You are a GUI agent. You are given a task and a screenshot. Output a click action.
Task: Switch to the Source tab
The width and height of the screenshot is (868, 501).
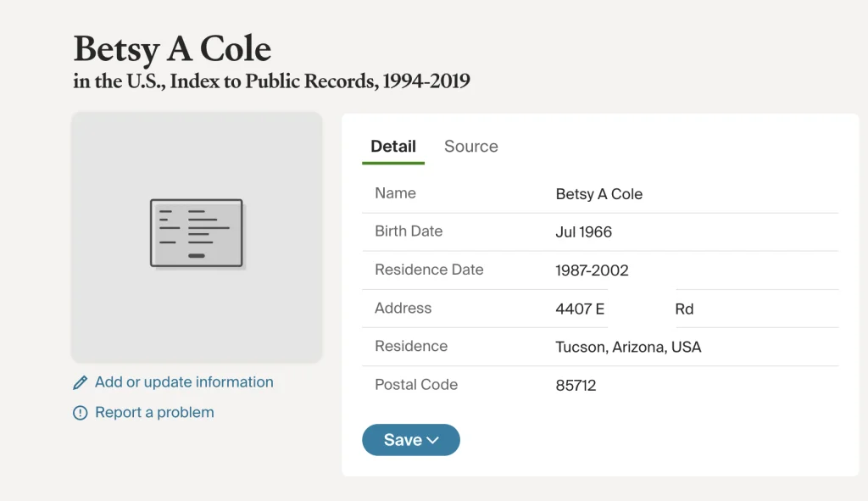click(x=470, y=147)
